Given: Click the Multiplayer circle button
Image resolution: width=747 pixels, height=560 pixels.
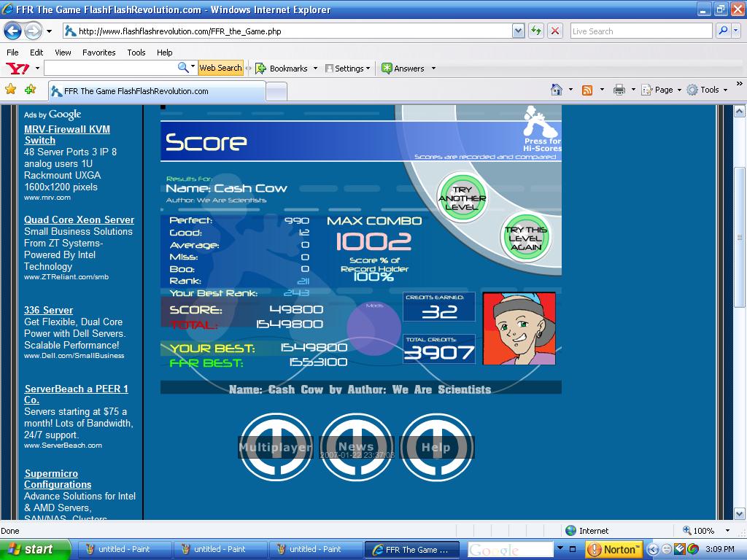Looking at the screenshot, I should 275,447.
